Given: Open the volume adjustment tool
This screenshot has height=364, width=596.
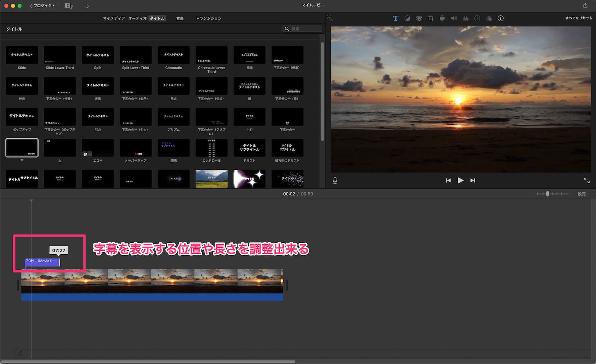Looking at the screenshot, I should (454, 18).
